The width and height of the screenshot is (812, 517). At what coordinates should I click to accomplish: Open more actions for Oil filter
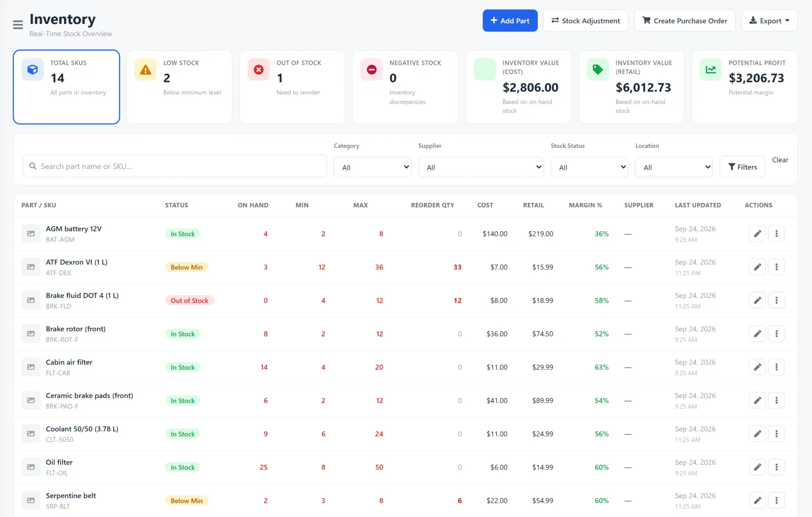pos(776,467)
